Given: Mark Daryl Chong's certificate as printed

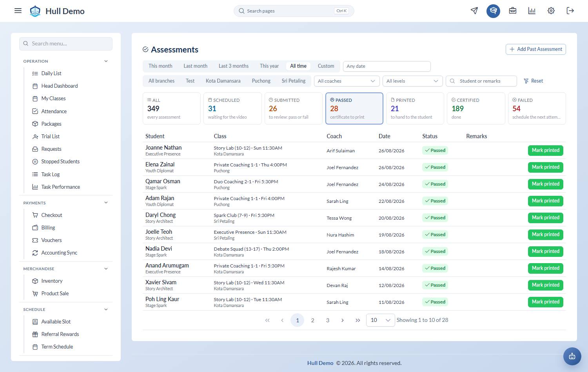Looking at the screenshot, I should 545,218.
